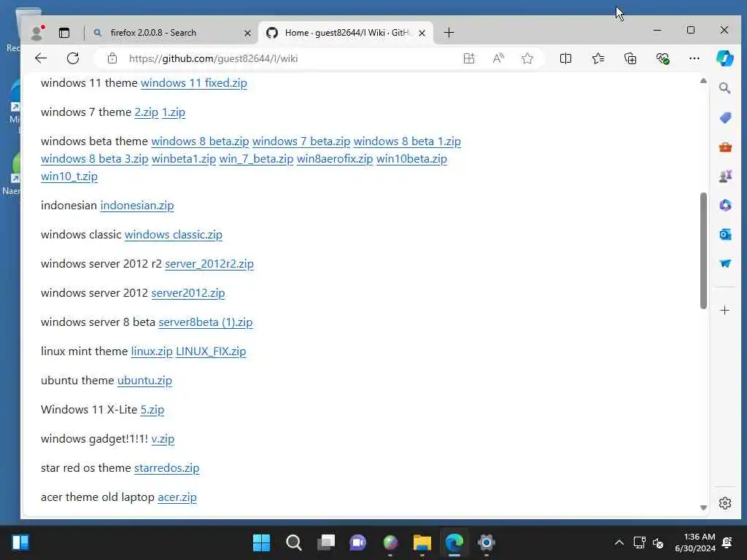This screenshot has width=747, height=560.
Task: Download starredos.zip
Action: pyautogui.click(x=167, y=468)
